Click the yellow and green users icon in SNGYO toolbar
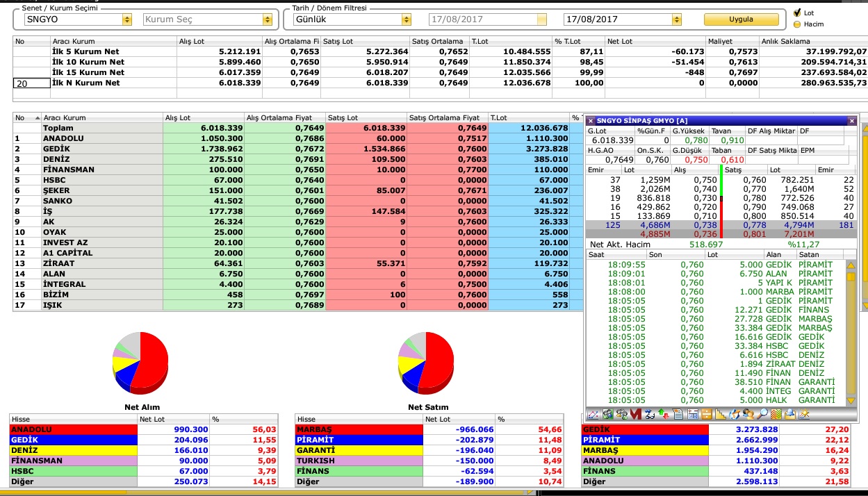Screen dimensions: 868x496 point(622,415)
